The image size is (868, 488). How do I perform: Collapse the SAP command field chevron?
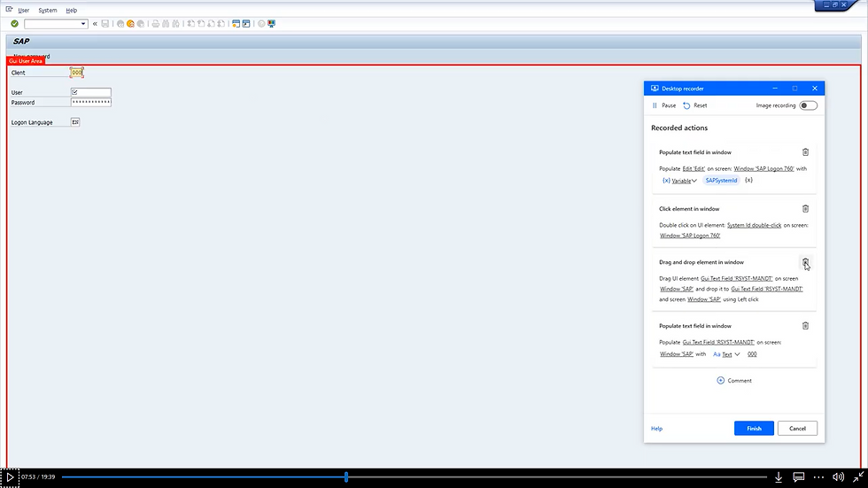pos(95,24)
